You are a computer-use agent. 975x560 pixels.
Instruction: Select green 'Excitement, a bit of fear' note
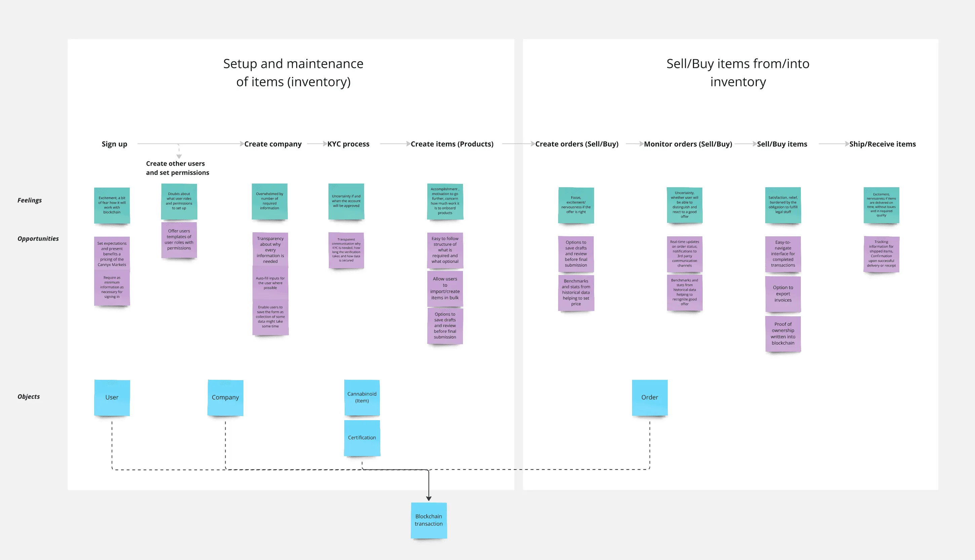click(112, 205)
